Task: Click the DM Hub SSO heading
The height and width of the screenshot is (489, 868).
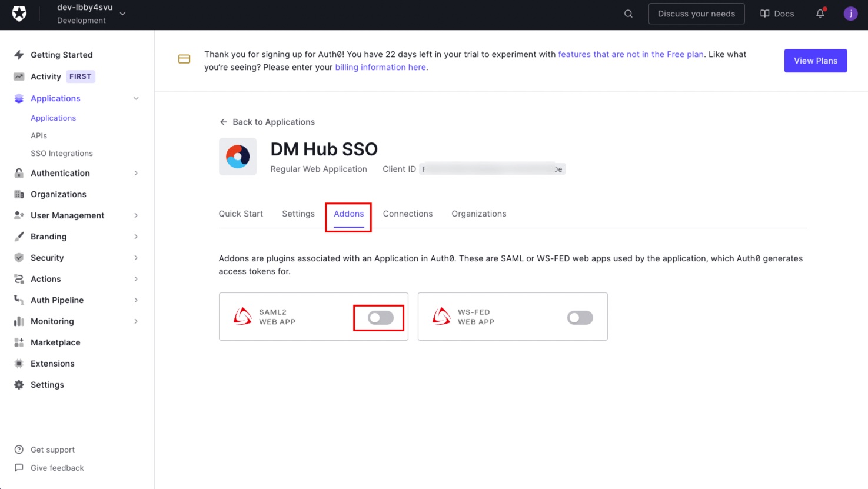Action: 324,149
